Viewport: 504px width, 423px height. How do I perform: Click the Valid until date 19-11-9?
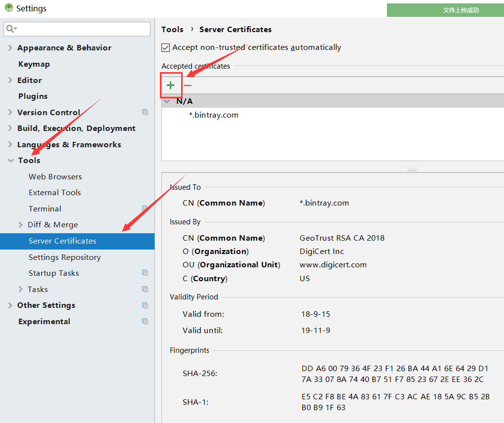315,331
